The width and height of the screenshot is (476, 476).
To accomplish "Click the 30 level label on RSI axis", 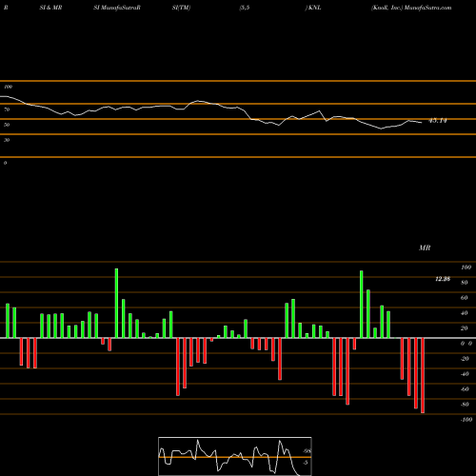I will (x=7, y=140).
